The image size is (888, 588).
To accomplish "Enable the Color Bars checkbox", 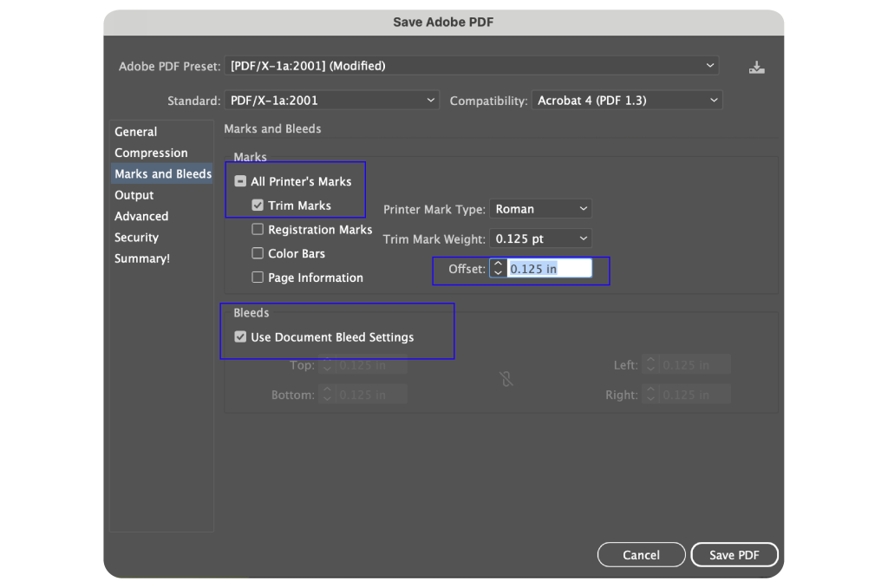I will pos(258,253).
